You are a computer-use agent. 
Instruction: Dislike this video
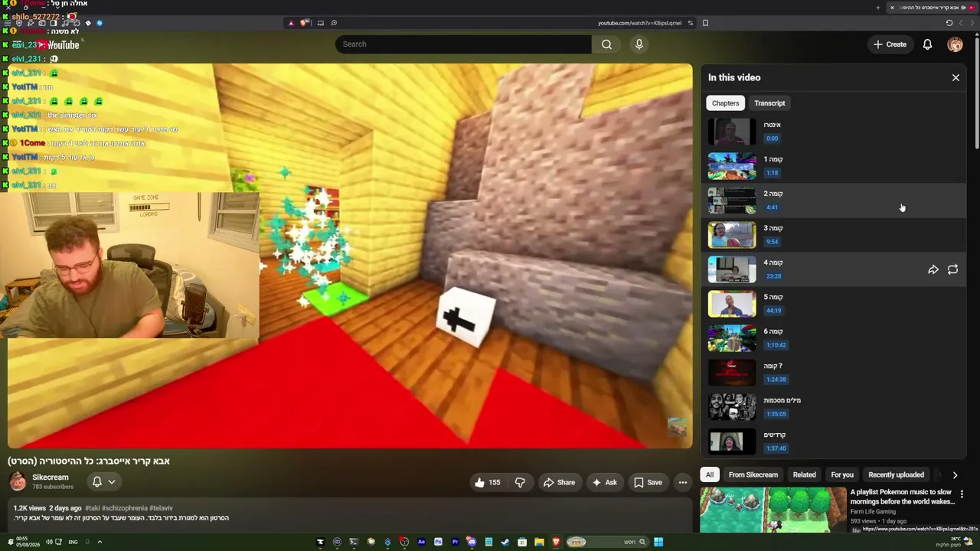(x=520, y=482)
